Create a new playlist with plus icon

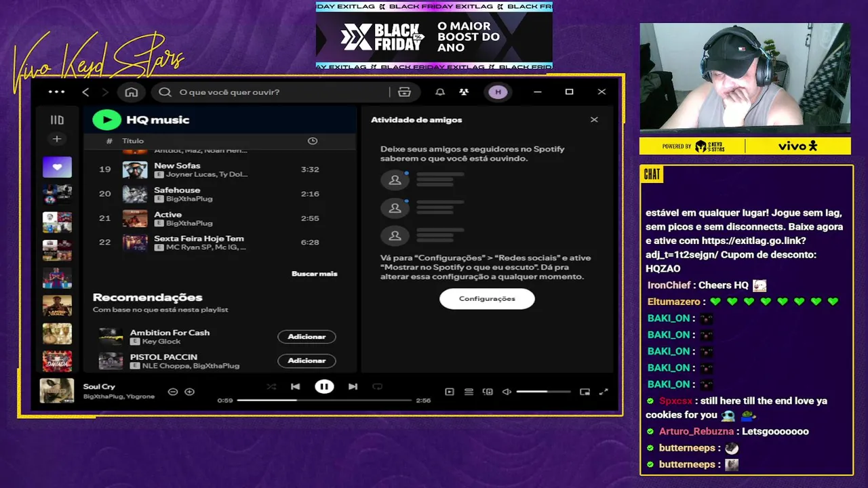click(57, 139)
